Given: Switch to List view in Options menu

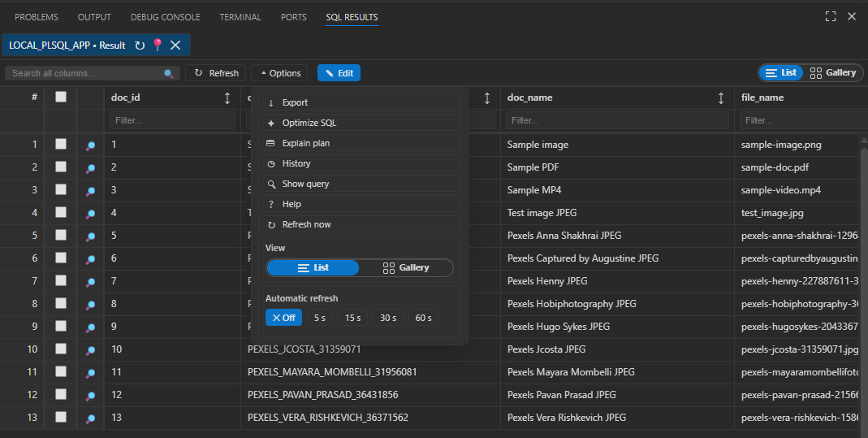Looking at the screenshot, I should pos(313,267).
